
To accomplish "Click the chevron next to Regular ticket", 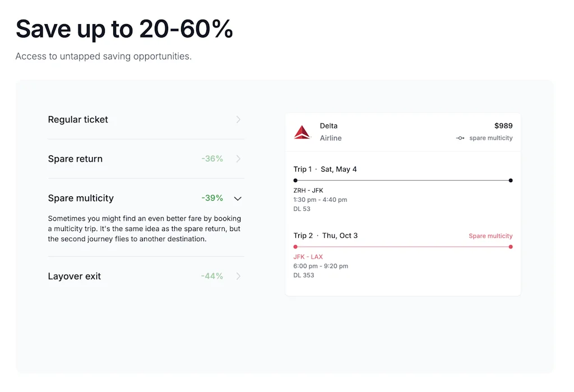I will tap(238, 119).
